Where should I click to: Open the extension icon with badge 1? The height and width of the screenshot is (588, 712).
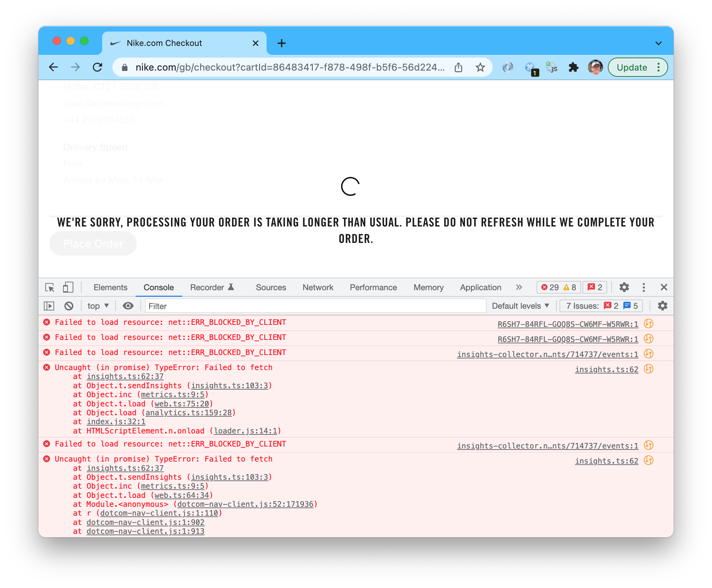click(531, 68)
